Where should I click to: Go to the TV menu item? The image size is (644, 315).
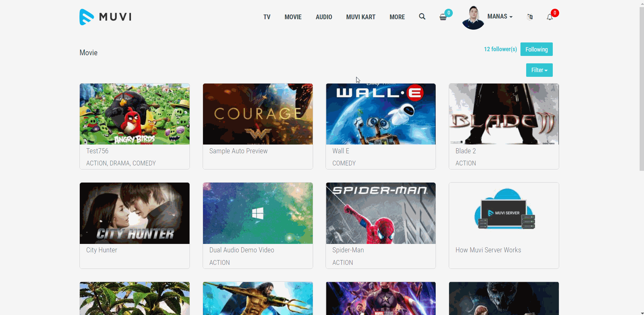(267, 17)
